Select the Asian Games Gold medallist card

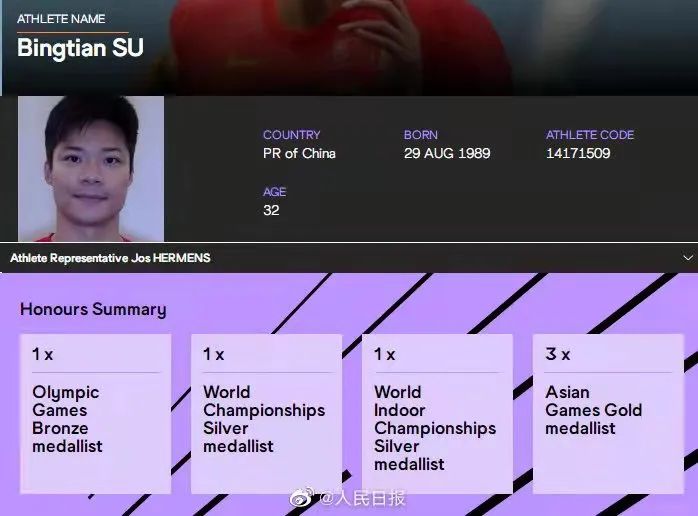pyautogui.click(x=608, y=414)
